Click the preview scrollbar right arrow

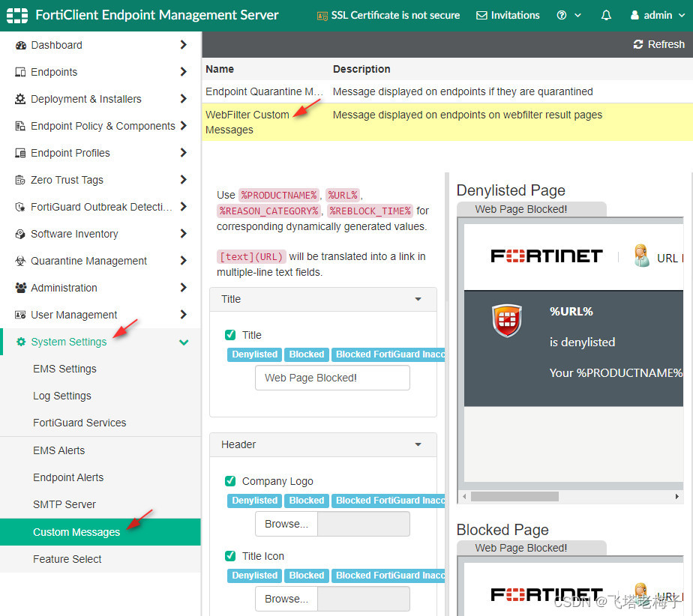click(x=677, y=496)
